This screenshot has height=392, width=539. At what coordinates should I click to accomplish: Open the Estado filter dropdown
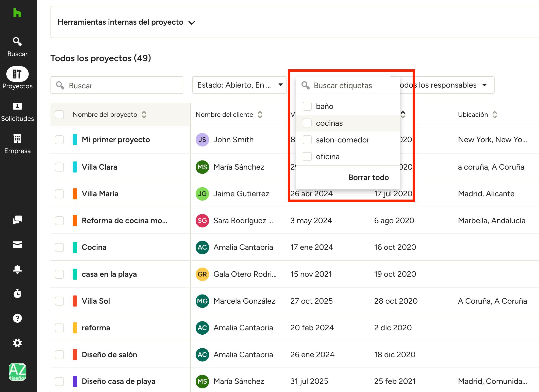(239, 85)
